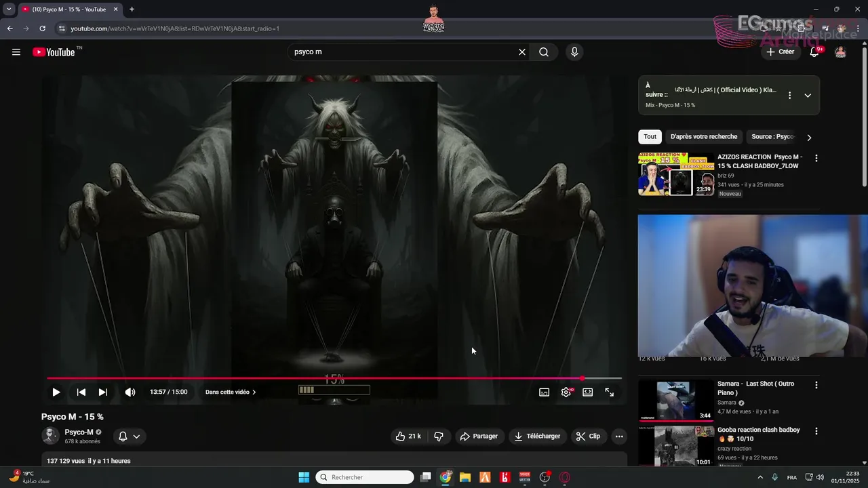Skip to next video in playlist

103,392
